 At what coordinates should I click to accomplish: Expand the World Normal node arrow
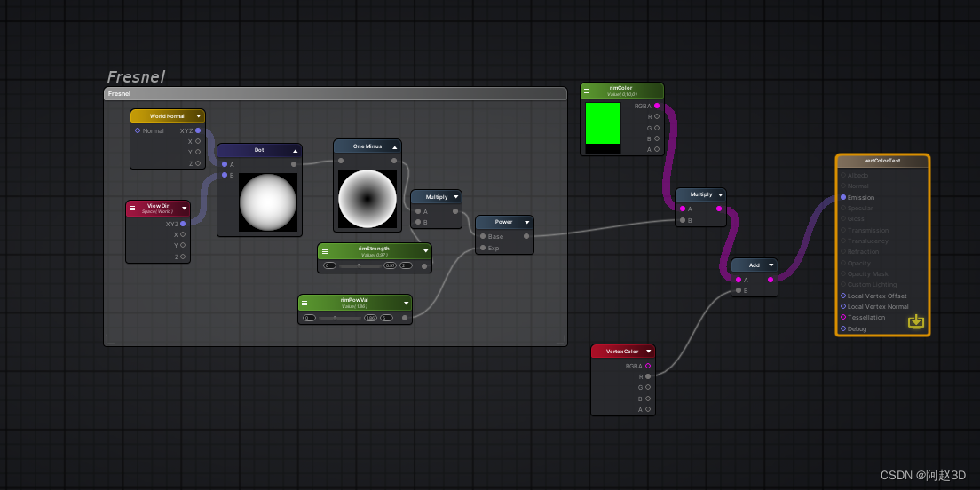(198, 116)
